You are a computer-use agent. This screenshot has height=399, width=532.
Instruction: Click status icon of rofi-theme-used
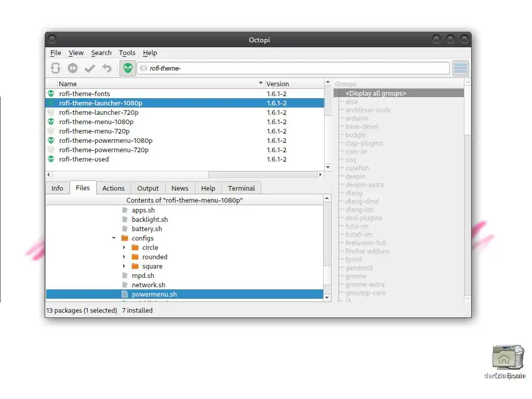[51, 159]
